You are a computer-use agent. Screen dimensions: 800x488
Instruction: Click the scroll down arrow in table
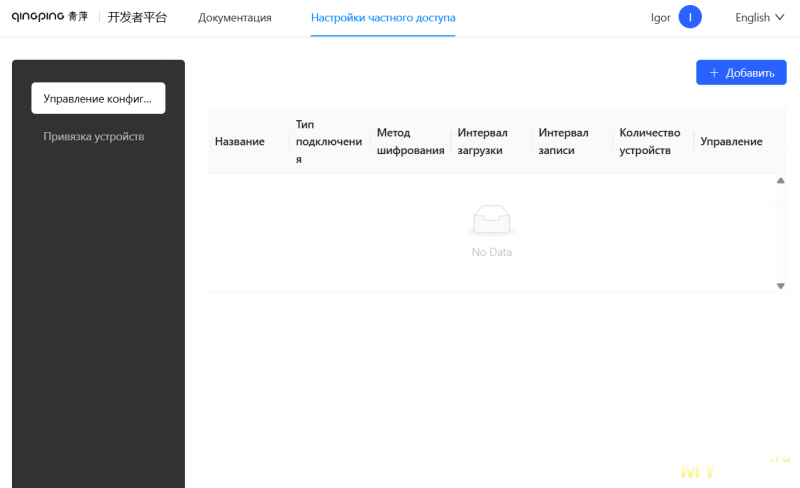click(780, 286)
